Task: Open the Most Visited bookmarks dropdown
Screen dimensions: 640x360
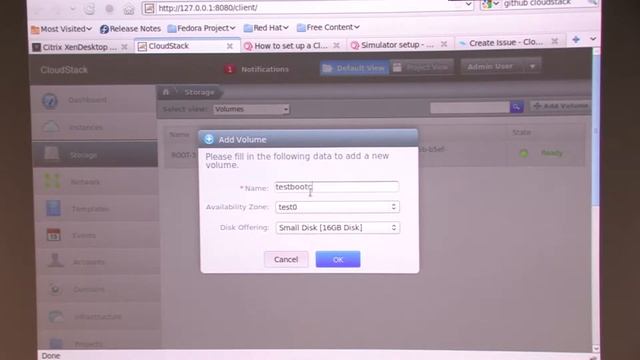Action: pos(62,29)
